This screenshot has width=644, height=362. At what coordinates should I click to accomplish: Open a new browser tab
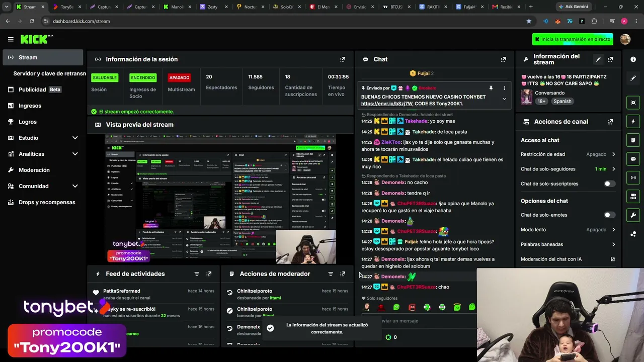click(530, 7)
